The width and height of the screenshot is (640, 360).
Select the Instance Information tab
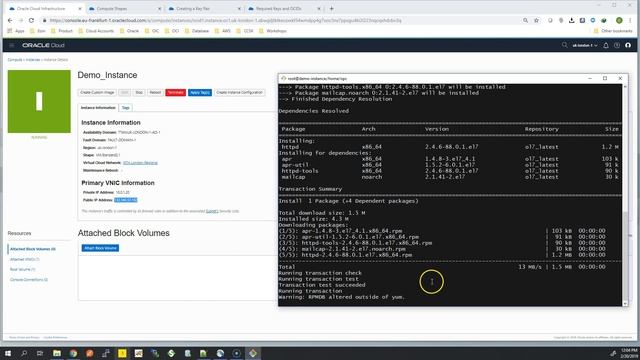coord(98,108)
